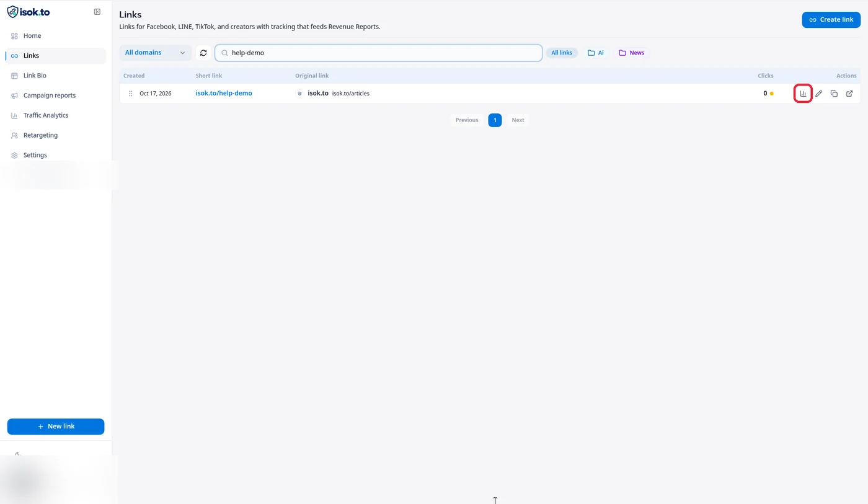Go to the Next page
This screenshot has height=504, width=868.
(x=518, y=120)
